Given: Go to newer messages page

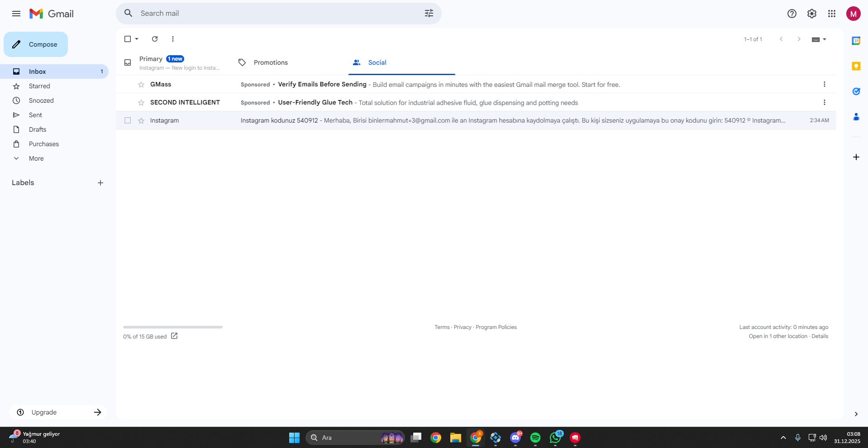Looking at the screenshot, I should coord(781,39).
